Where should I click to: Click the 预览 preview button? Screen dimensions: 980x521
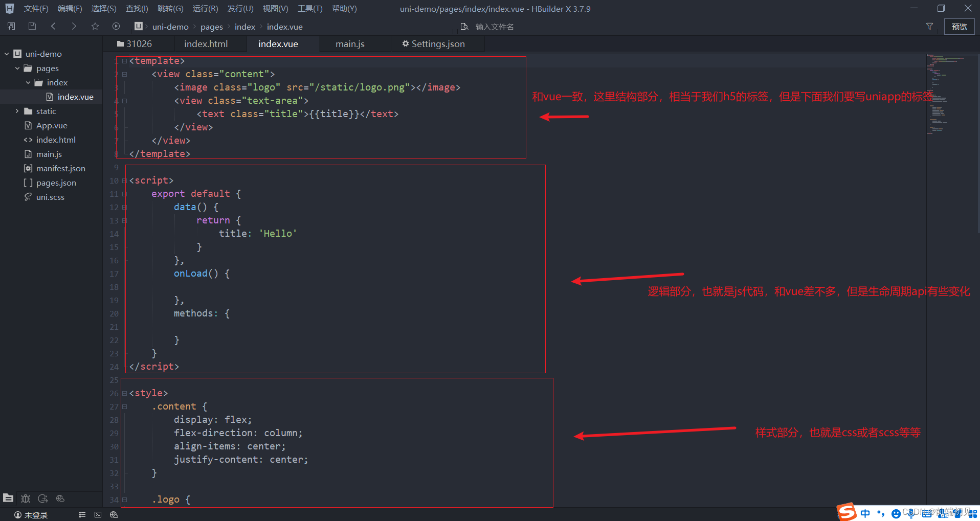(x=959, y=27)
